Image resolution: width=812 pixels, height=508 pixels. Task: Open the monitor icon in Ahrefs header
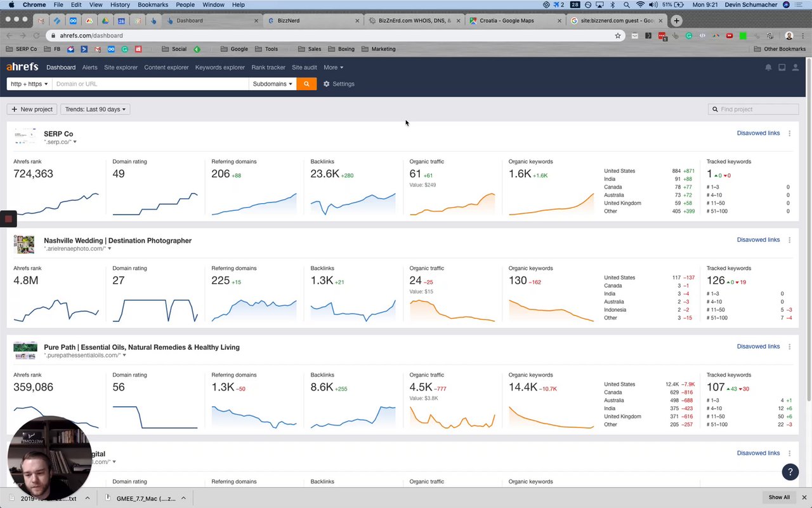pyautogui.click(x=782, y=67)
